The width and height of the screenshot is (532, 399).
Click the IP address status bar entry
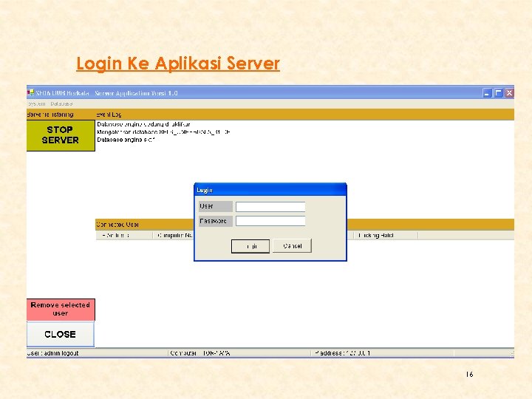pos(342,353)
